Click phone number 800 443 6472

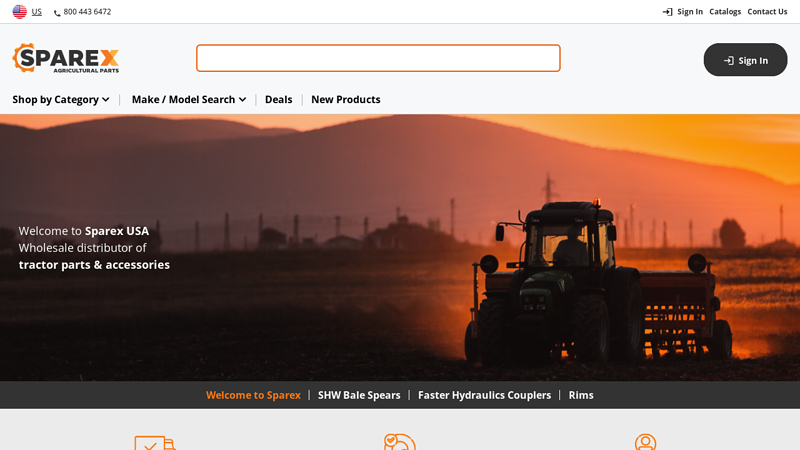pos(87,12)
